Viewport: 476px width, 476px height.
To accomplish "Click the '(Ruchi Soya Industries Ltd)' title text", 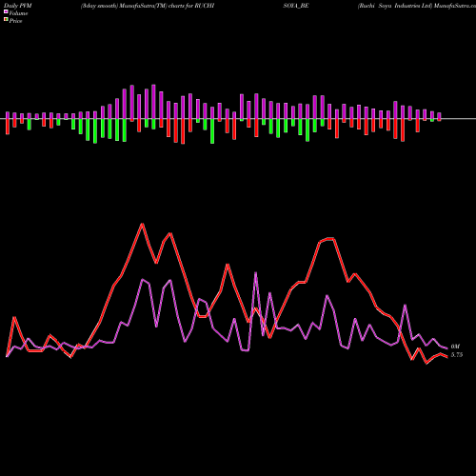I will [x=395, y=6].
